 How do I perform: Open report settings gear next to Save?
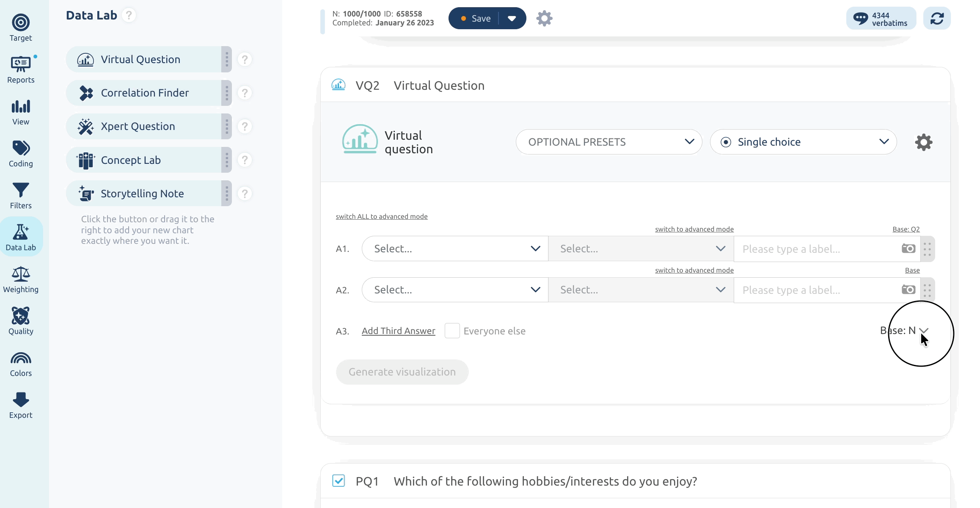(x=544, y=18)
